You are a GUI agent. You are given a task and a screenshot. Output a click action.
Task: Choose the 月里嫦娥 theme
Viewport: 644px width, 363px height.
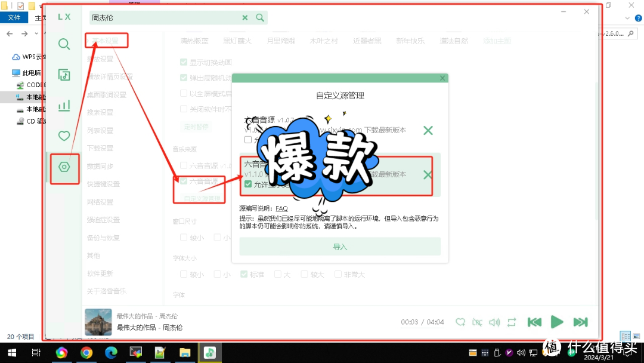pyautogui.click(x=281, y=41)
